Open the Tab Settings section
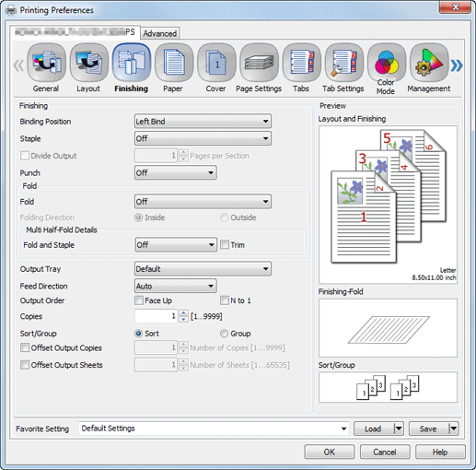The image size is (476, 470). coord(344,63)
